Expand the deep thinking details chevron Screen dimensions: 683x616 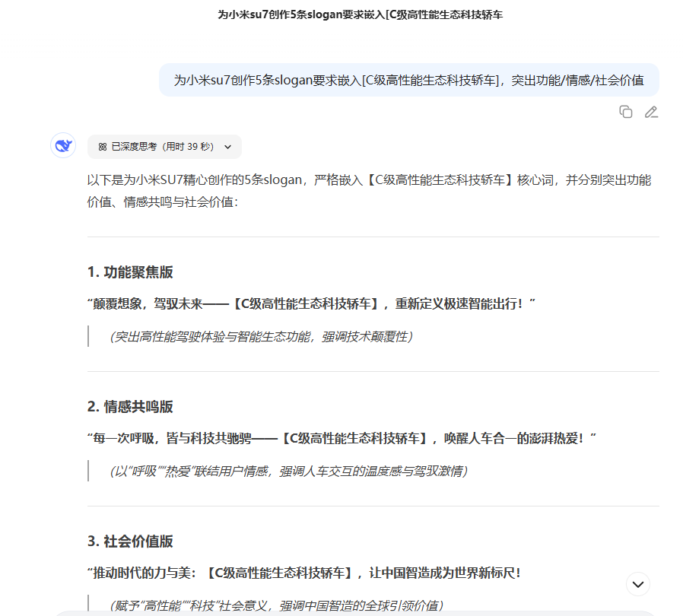point(228,146)
